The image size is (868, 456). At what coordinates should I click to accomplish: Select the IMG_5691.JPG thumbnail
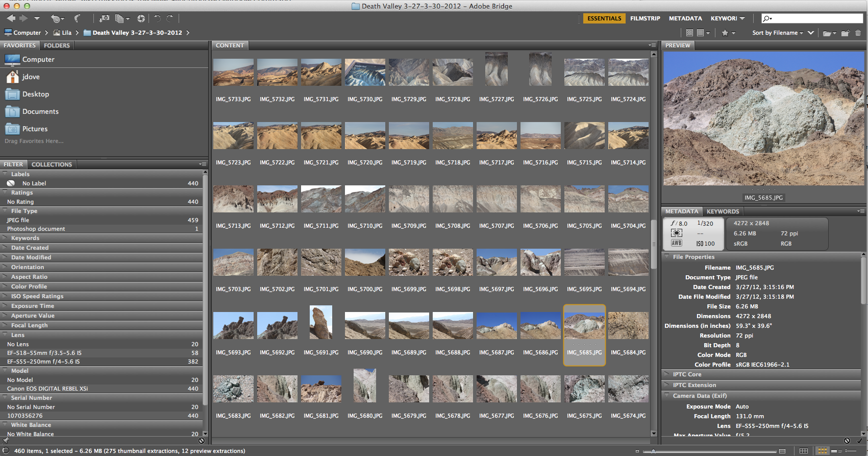321,323
